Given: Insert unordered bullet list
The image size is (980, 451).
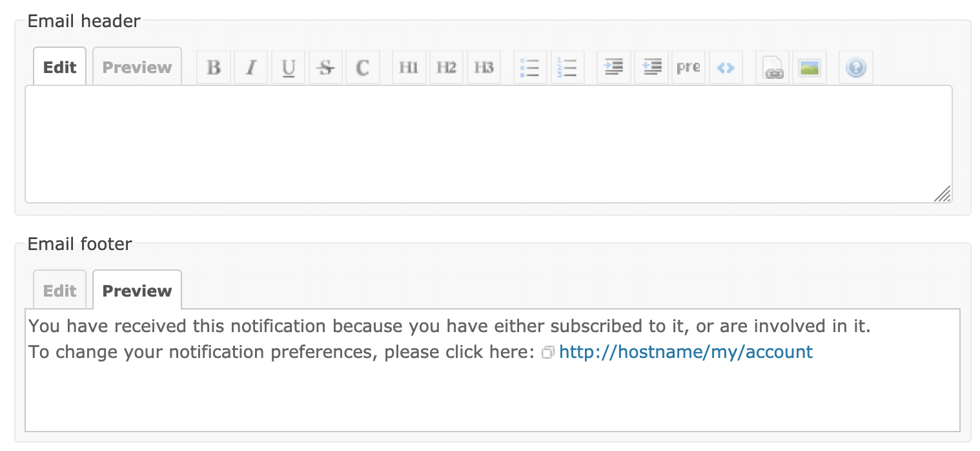Looking at the screenshot, I should [x=530, y=67].
